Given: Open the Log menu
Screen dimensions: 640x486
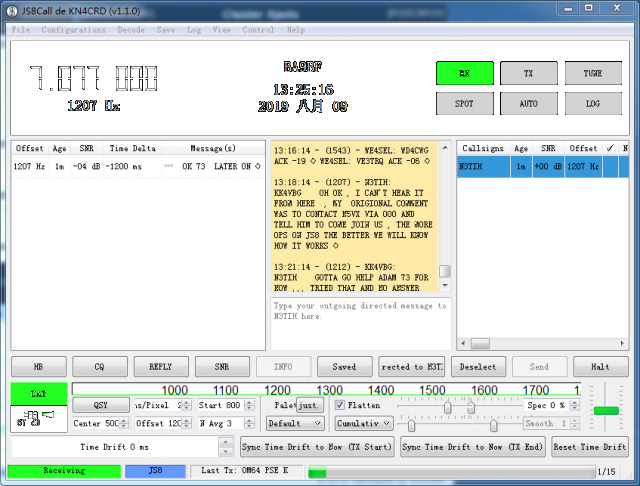Looking at the screenshot, I should pos(194,30).
